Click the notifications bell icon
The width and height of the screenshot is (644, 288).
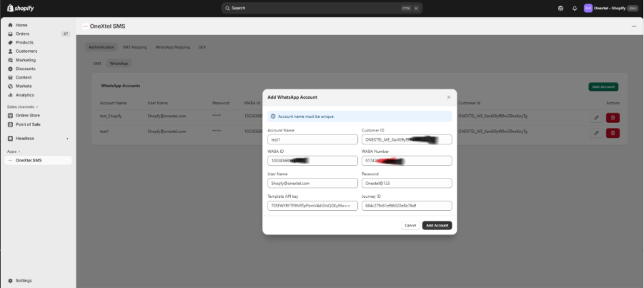(575, 8)
